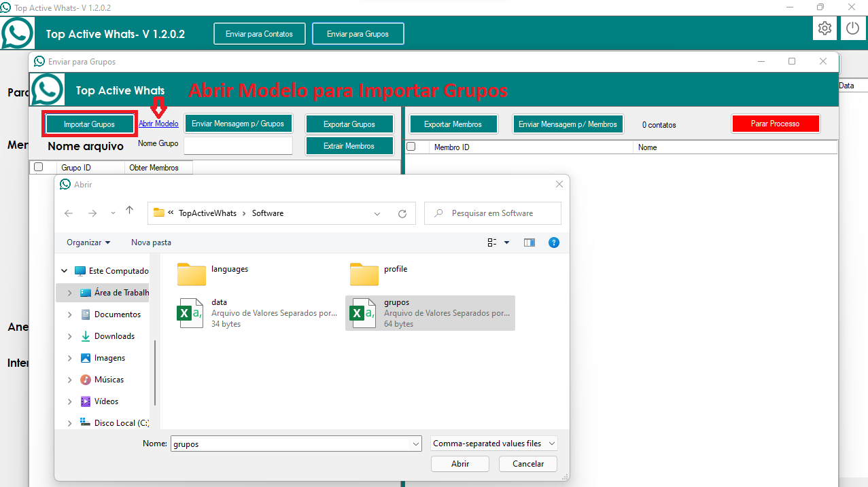868x487 pixels.
Task: Expand Imagens tree node
Action: tap(69, 358)
